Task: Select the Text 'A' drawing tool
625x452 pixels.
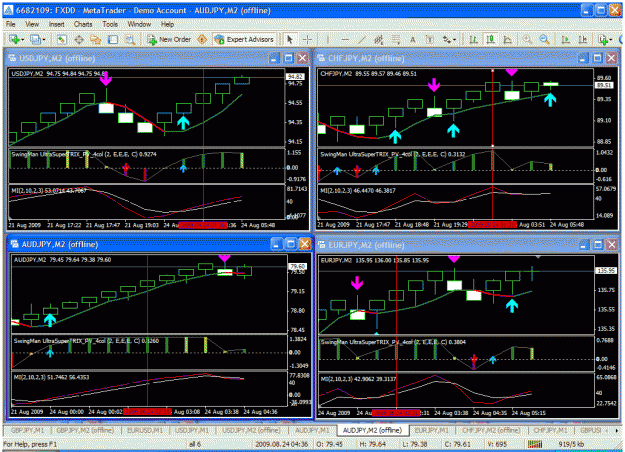Action: click(x=413, y=39)
